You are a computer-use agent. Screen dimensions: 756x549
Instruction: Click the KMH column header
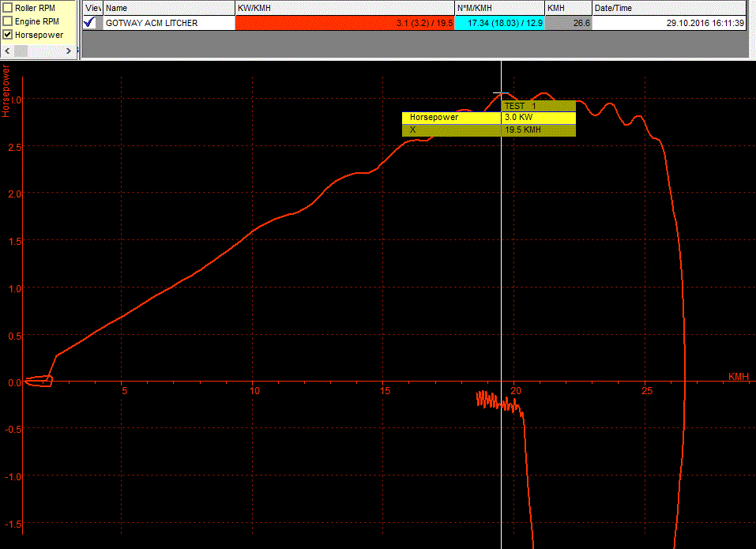tap(568, 8)
